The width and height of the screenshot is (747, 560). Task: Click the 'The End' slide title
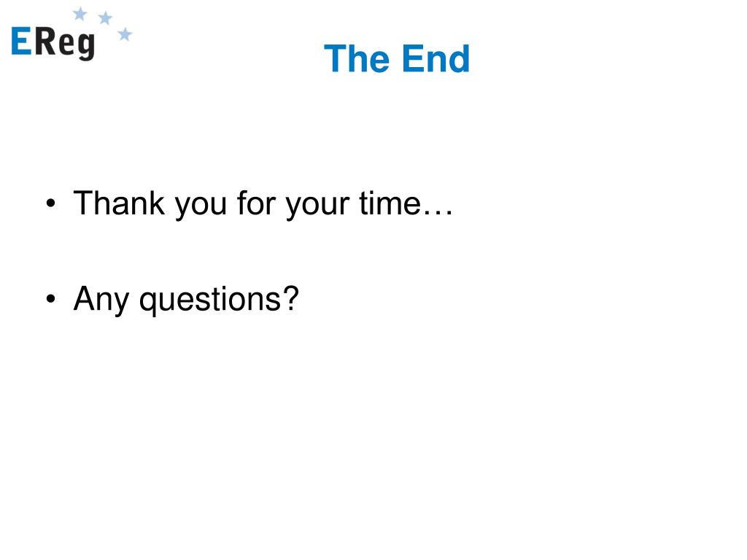tap(397, 58)
